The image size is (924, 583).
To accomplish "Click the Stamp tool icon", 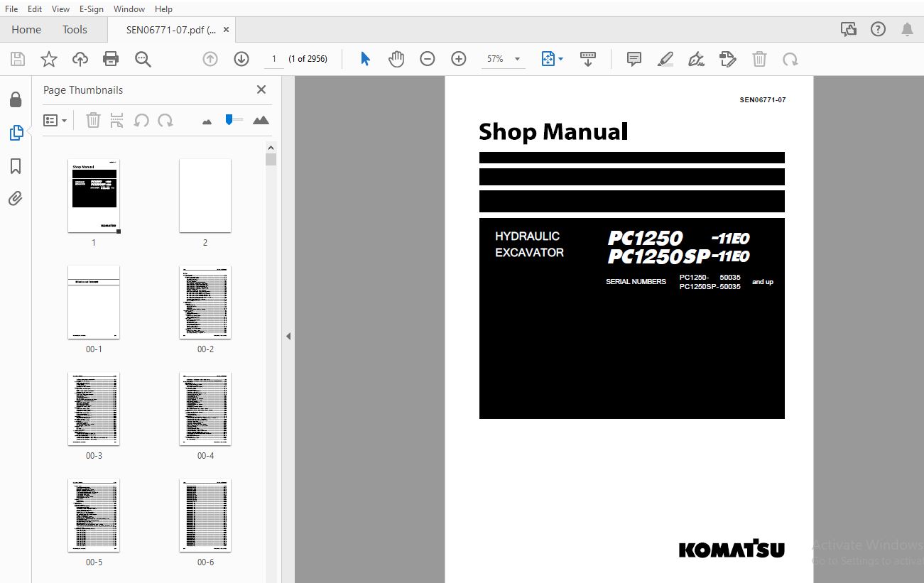I will [727, 59].
